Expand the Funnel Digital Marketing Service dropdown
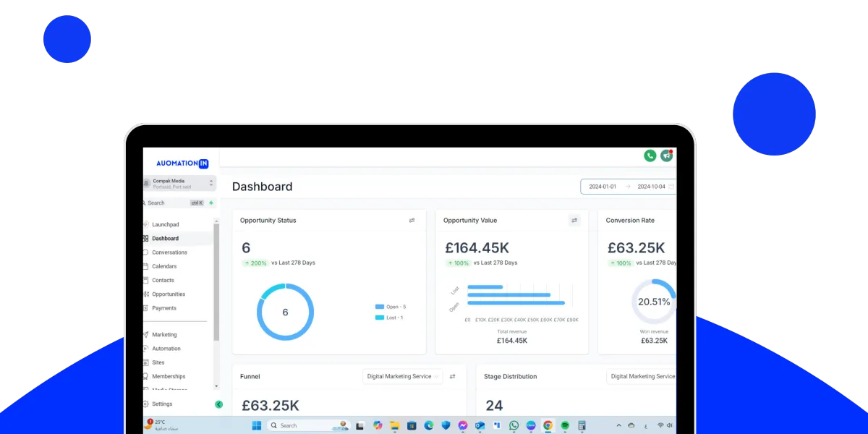Viewport: 868px width, 434px height. point(401,376)
